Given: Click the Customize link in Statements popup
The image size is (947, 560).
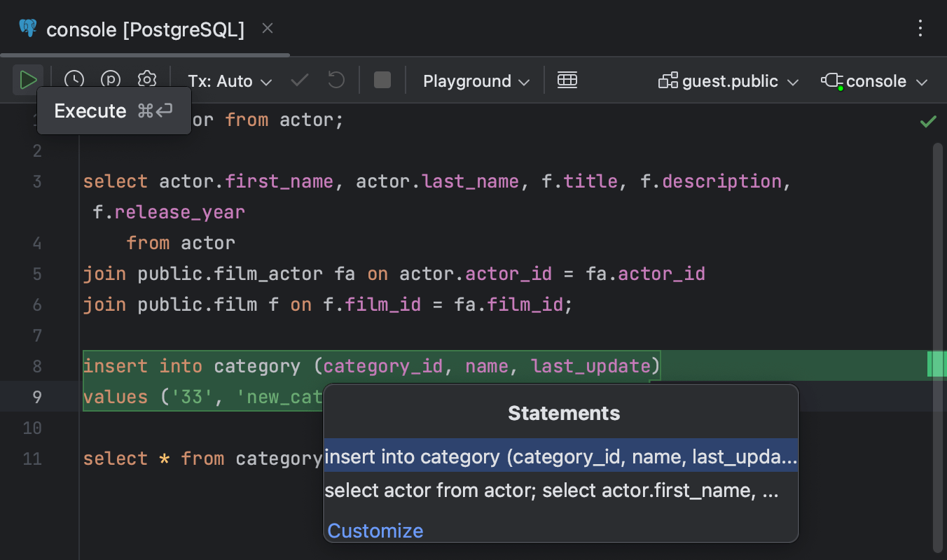Looking at the screenshot, I should tap(375, 531).
